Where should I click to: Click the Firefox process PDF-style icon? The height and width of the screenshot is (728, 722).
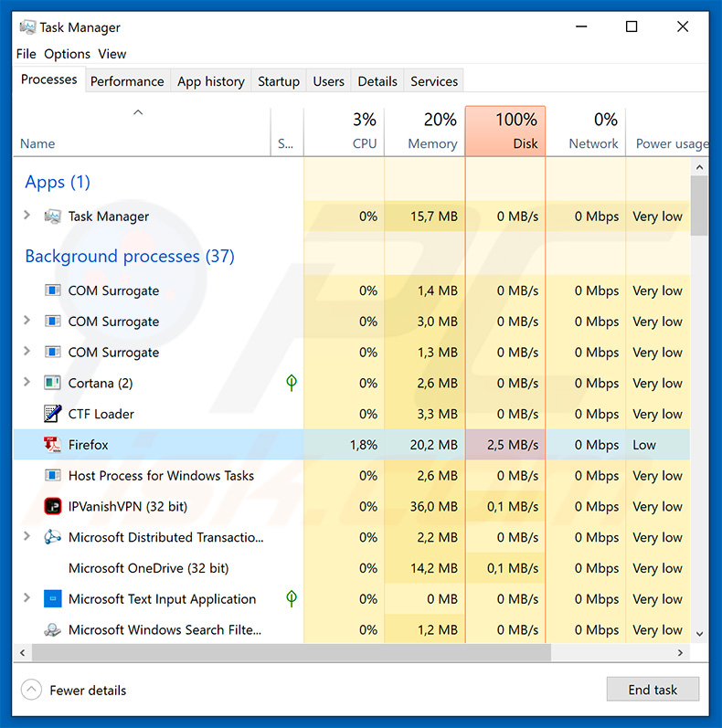click(x=52, y=445)
